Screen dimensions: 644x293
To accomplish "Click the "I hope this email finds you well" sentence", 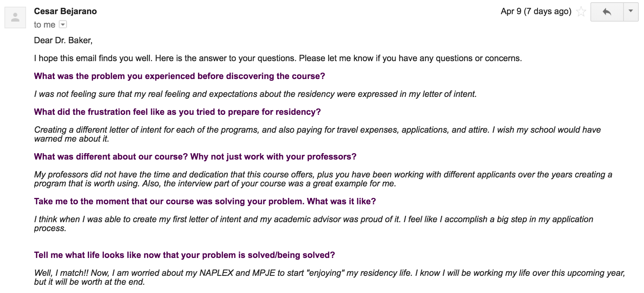I will pos(278,58).
